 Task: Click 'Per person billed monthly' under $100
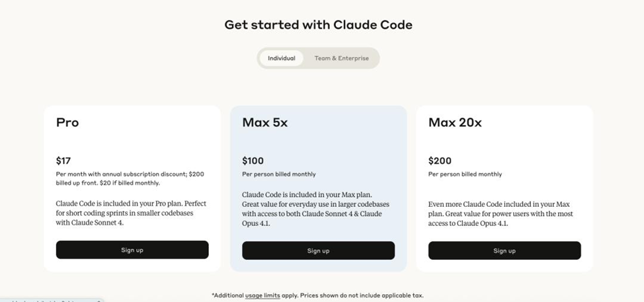279,174
